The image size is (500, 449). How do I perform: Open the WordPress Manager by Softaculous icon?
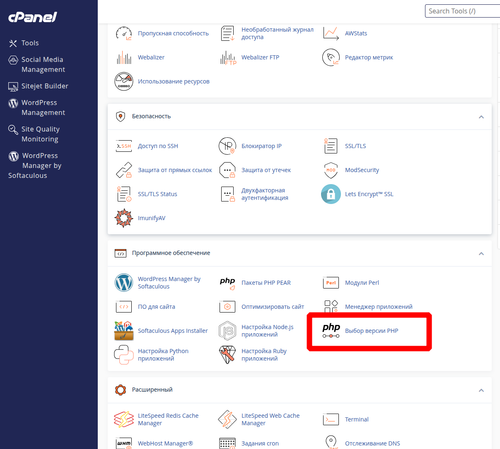coord(124,283)
